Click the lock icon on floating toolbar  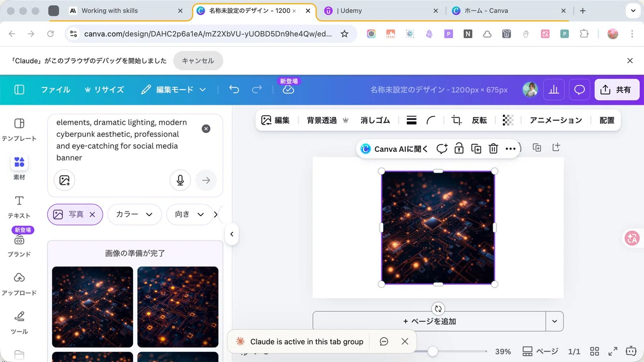coord(459,149)
